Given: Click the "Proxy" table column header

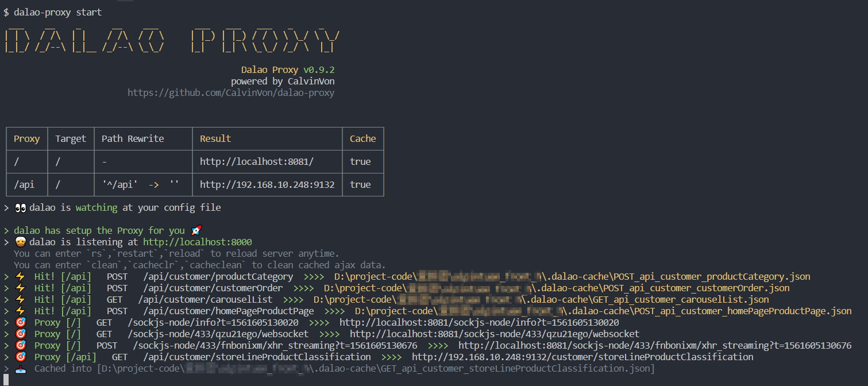Looking at the screenshot, I should (x=27, y=138).
